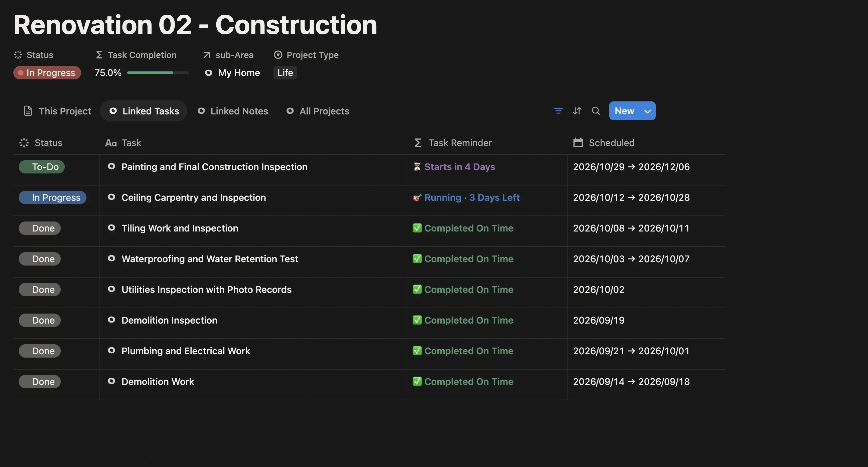Open search with the magnifier icon
The width and height of the screenshot is (868, 467).
(x=596, y=111)
